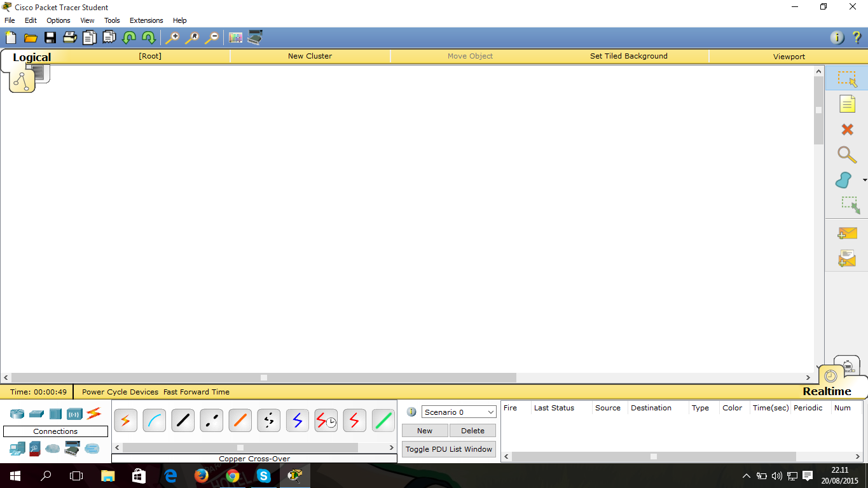Reset zoom with the R magnifier
This screenshot has width=868, height=488.
point(192,38)
